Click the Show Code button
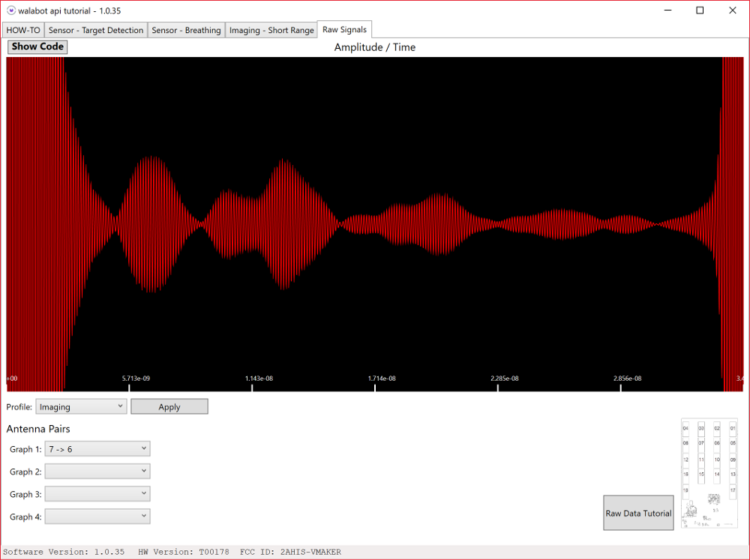Viewport: 750px width, 560px height. coord(37,46)
